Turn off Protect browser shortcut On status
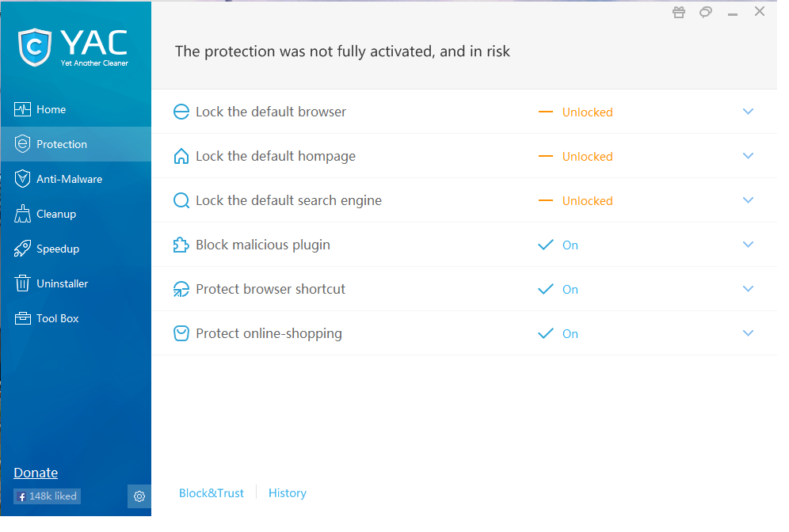789x532 pixels. click(570, 290)
